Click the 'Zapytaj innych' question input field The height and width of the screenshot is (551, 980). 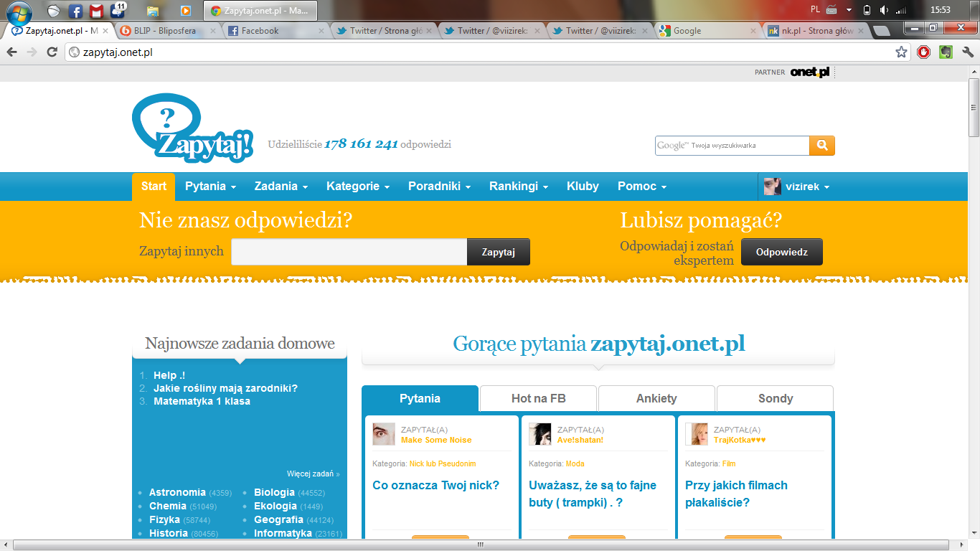coord(349,252)
